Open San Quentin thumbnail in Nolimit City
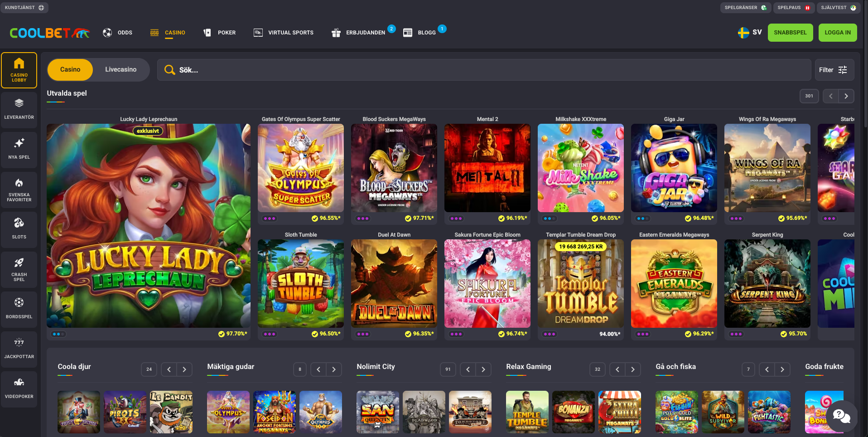 pyautogui.click(x=378, y=412)
